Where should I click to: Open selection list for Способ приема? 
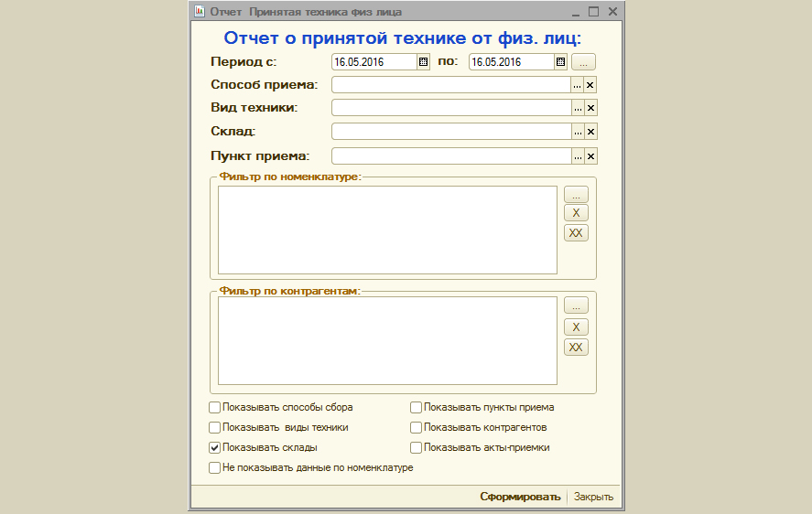pyautogui.click(x=578, y=85)
